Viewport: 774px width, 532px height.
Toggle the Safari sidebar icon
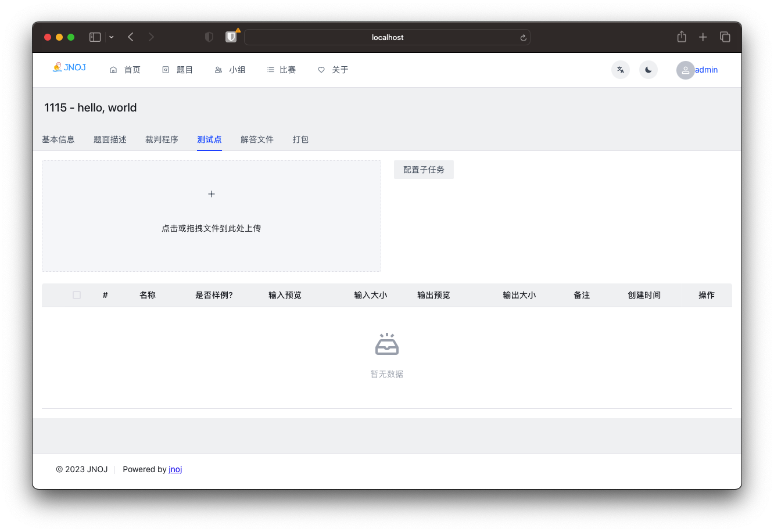click(x=95, y=37)
